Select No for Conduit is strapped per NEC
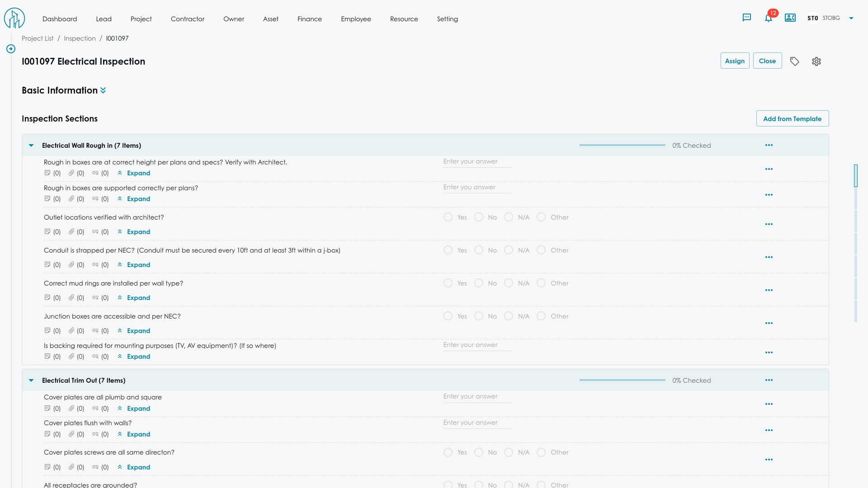 click(x=479, y=250)
